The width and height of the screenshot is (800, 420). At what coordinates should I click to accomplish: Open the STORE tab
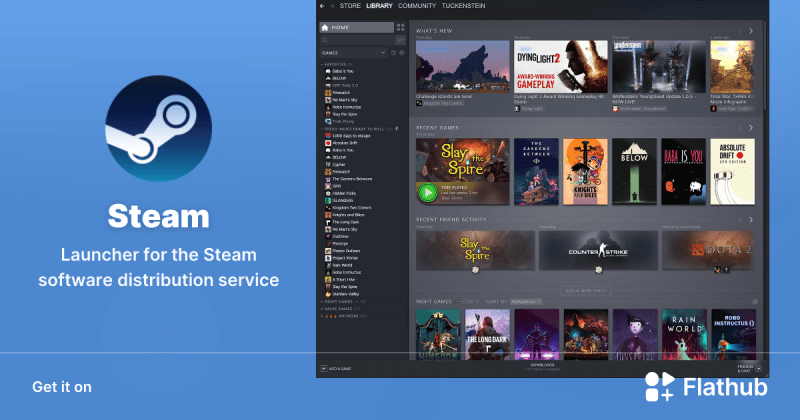pyautogui.click(x=350, y=6)
